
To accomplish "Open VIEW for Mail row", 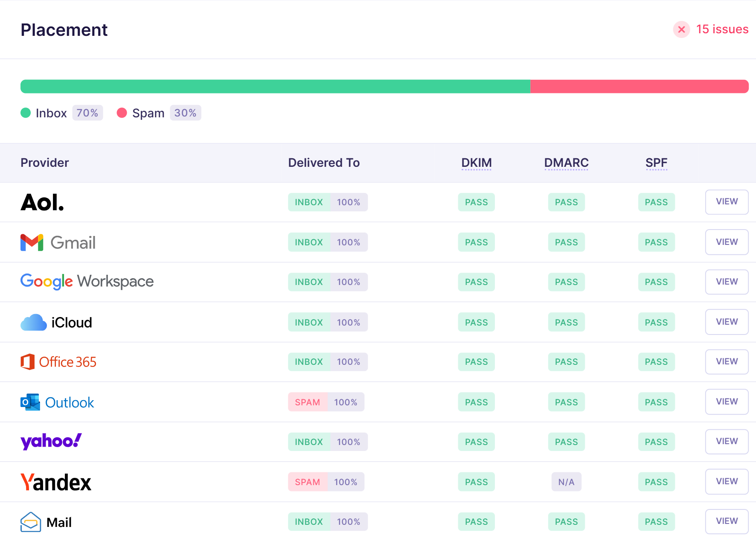I will (727, 521).
